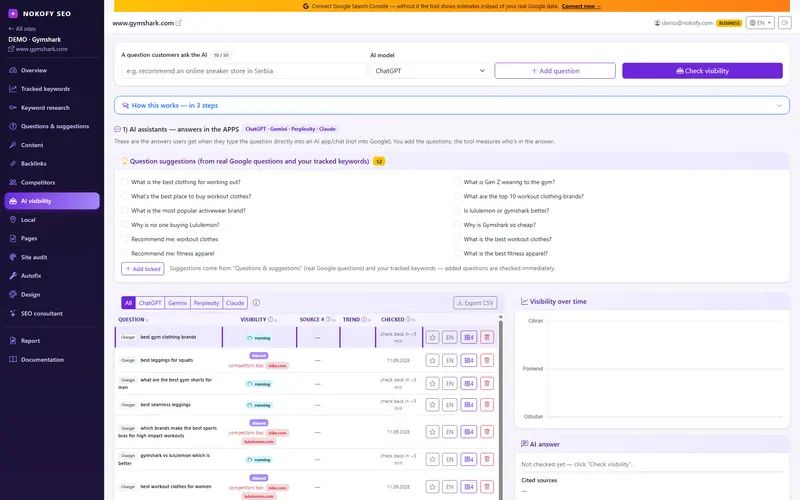Click the '+ Add ticked' button
Image resolution: width=800 pixels, height=500 pixels.
point(143,269)
